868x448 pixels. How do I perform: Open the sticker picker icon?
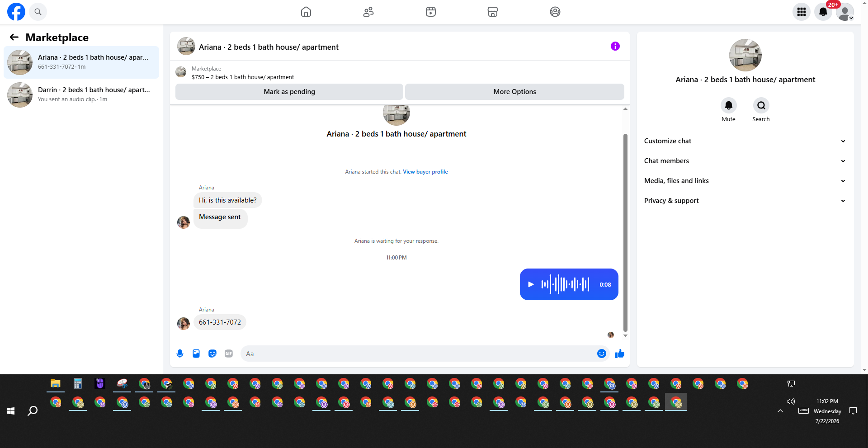(212, 354)
